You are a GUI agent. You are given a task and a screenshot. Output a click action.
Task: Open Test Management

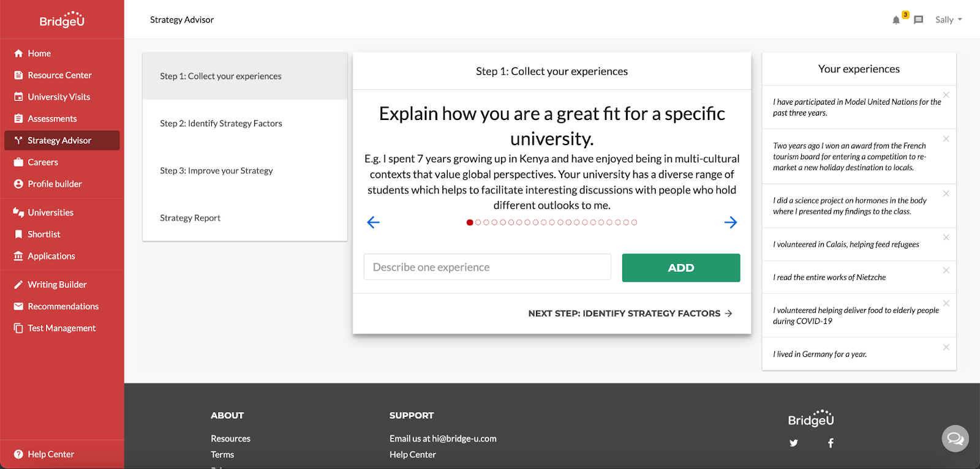(62, 328)
